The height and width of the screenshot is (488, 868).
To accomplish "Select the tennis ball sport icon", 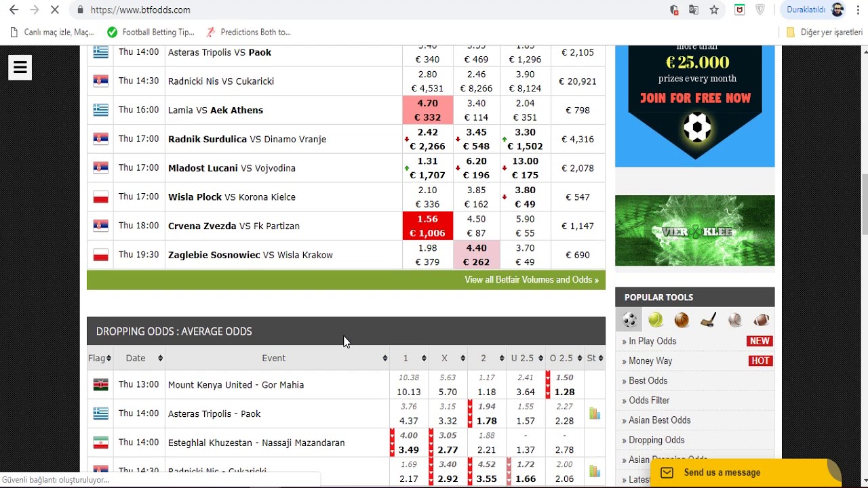I will pyautogui.click(x=655, y=320).
